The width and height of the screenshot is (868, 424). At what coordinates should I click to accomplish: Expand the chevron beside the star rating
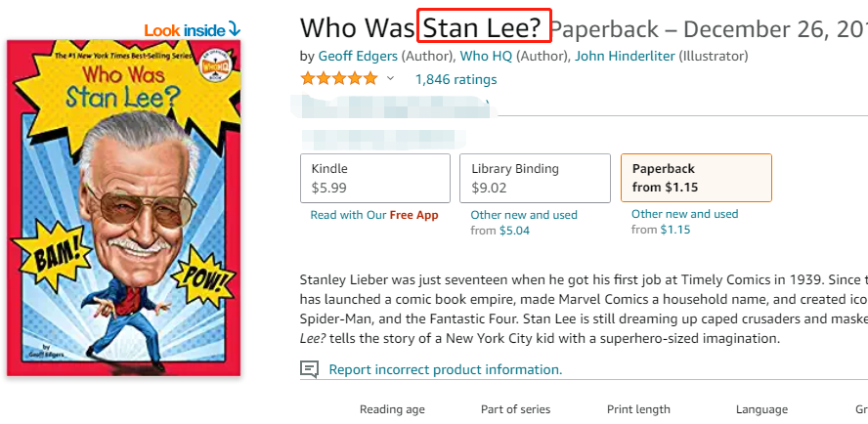pyautogui.click(x=390, y=79)
